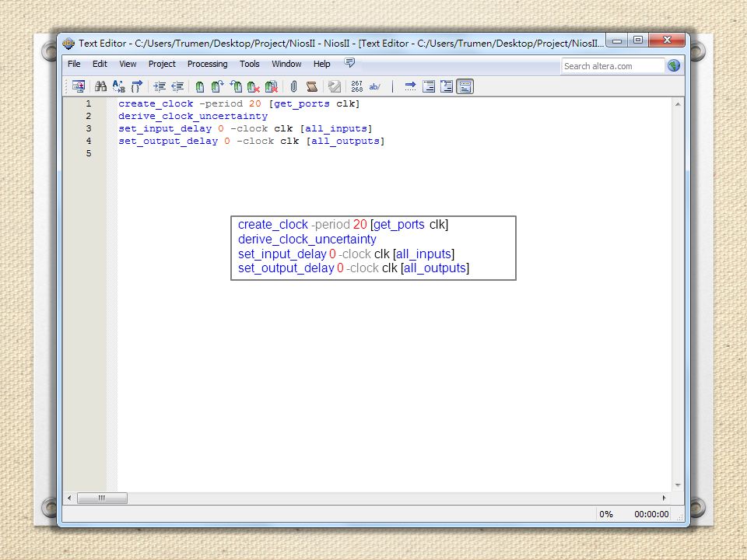Click the create_clock keyword on editor line 1
747x560 pixels.
(x=156, y=103)
